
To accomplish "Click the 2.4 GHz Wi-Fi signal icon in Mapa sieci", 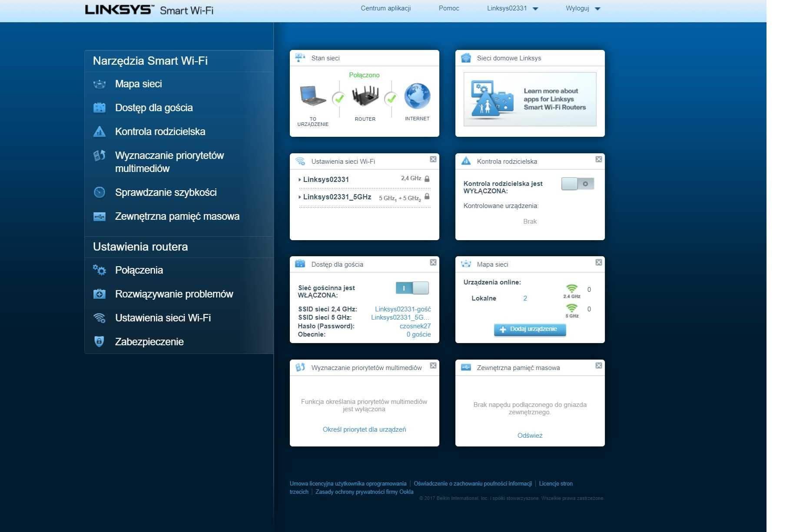I will coord(572,288).
